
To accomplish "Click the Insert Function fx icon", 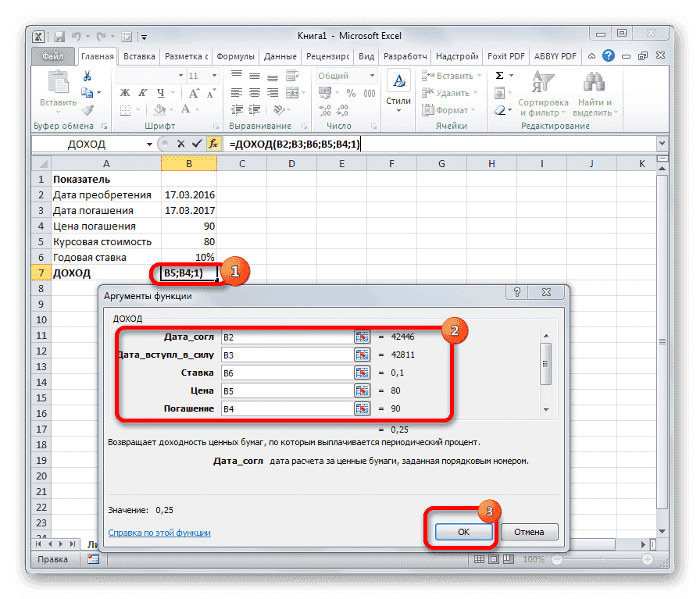I will 216,144.
